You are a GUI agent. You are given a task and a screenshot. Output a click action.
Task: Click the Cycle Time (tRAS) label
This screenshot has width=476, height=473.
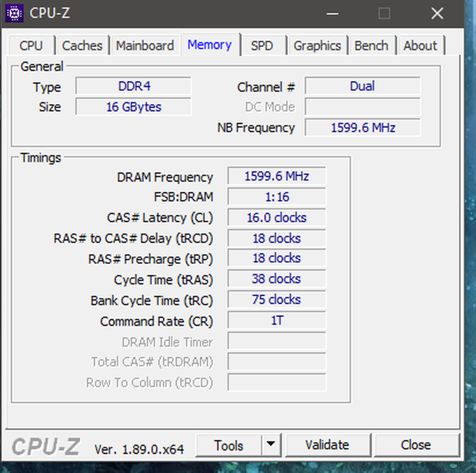(163, 280)
